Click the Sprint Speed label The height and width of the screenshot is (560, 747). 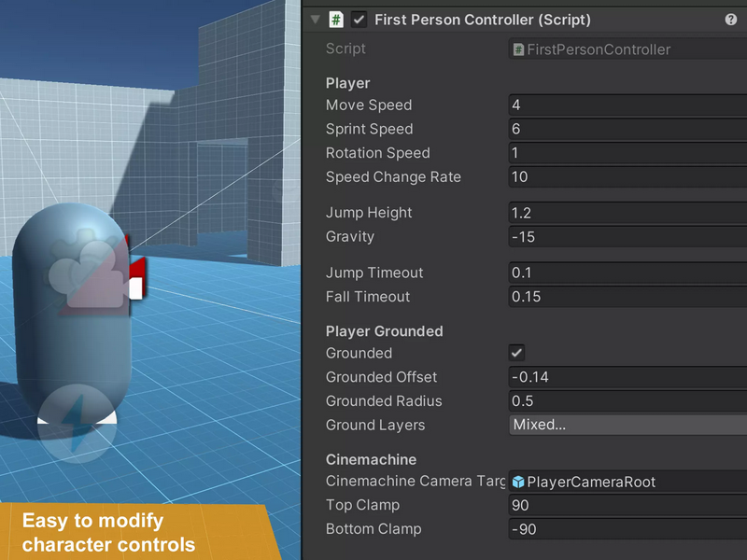point(369,129)
